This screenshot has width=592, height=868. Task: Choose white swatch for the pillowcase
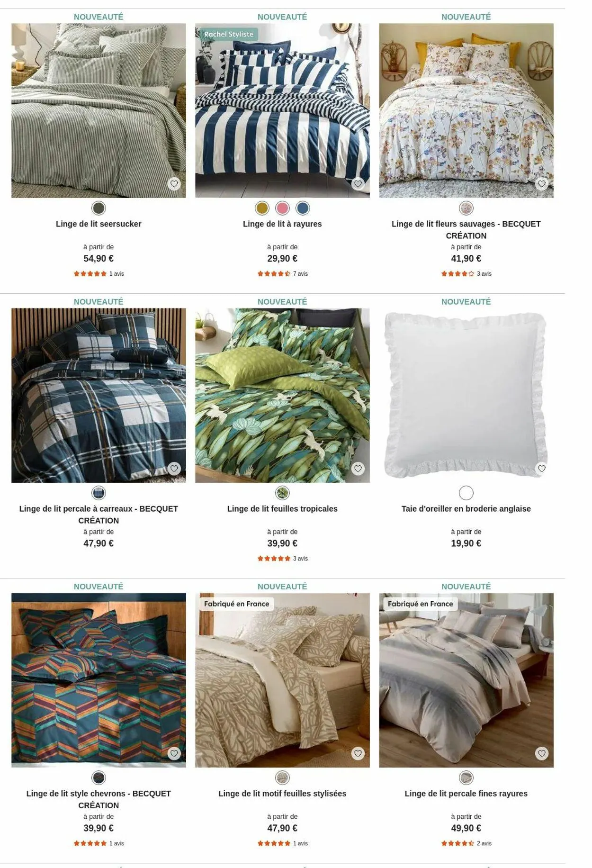[x=466, y=493]
